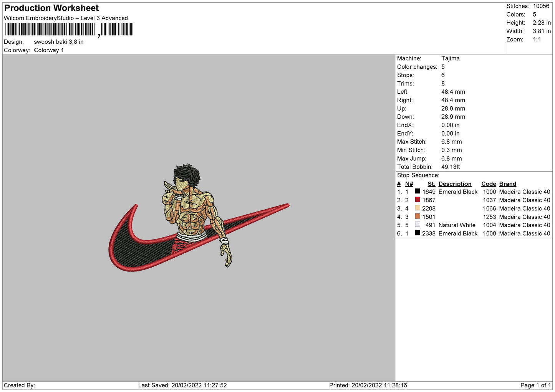Viewport: 555px width, 392px height.
Task: Click the 'Production Worksheet' title
Action: 51,8
